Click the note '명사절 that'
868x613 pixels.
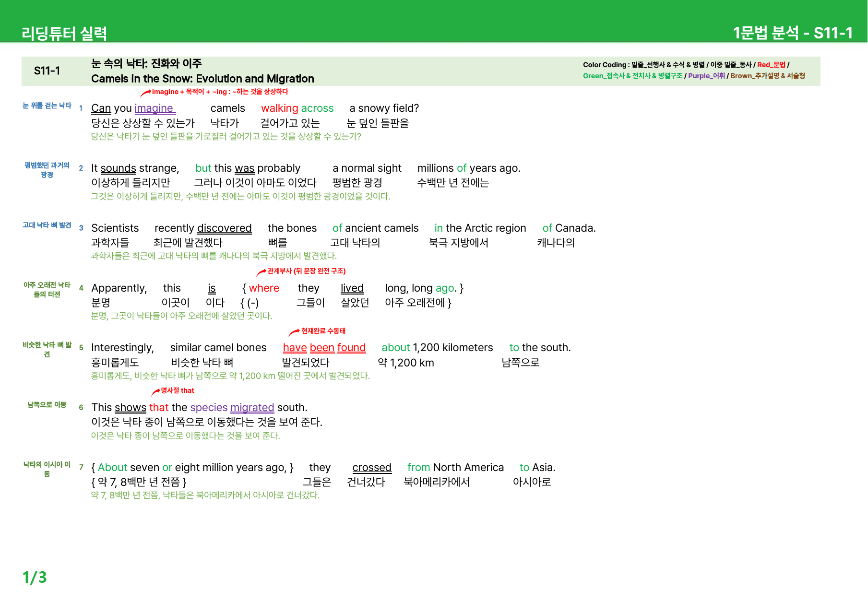coord(178,390)
